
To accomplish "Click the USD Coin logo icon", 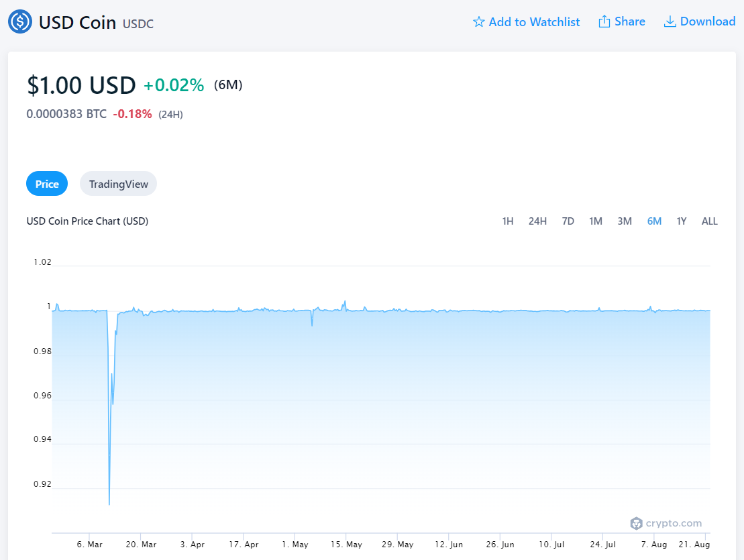I will [20, 21].
